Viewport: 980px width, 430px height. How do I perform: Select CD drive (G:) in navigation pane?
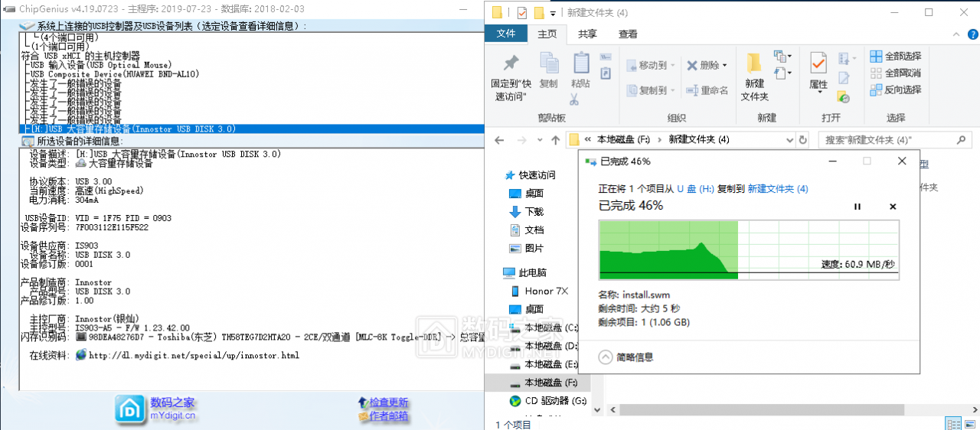[x=547, y=401]
